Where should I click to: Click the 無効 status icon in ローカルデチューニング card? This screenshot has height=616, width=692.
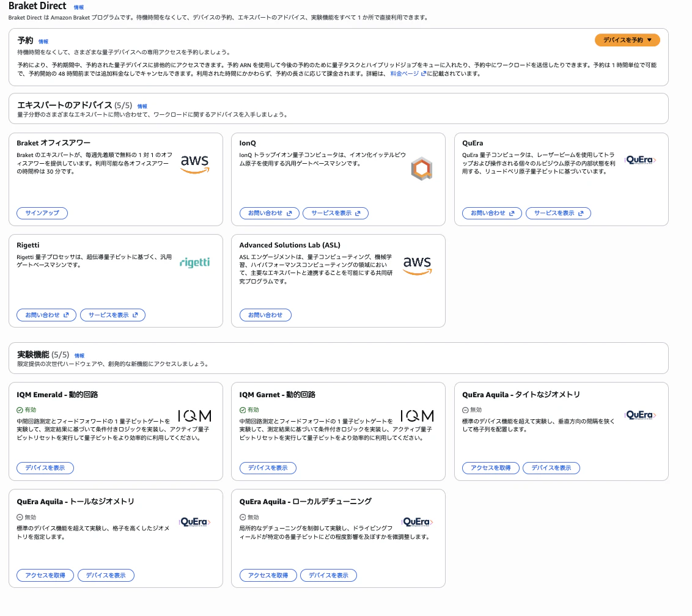(x=243, y=517)
